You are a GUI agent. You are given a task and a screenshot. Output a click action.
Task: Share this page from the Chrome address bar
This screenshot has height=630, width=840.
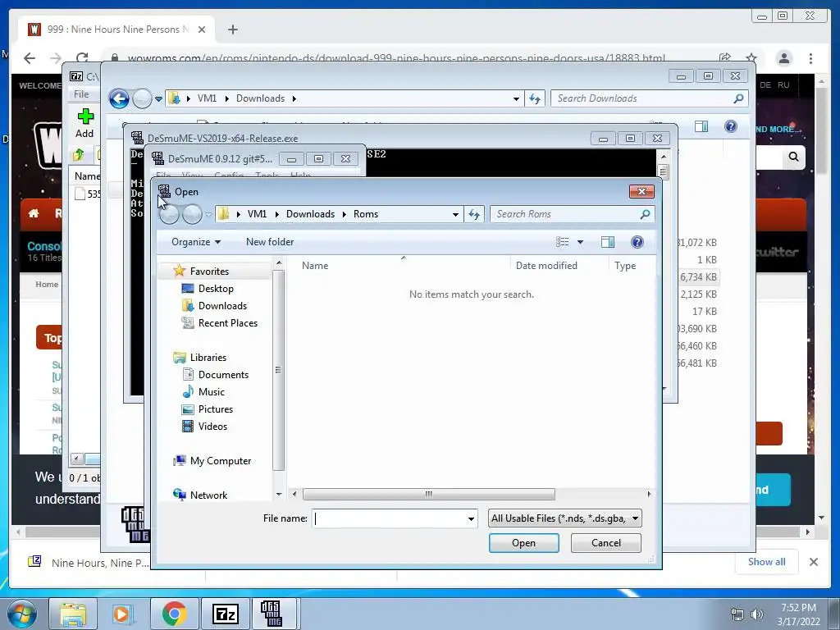(x=725, y=58)
